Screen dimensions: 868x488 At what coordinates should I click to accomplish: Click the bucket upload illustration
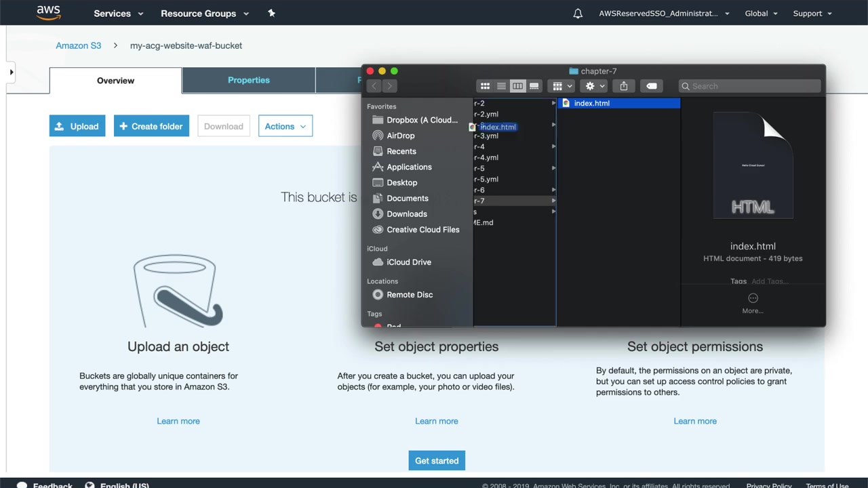(x=178, y=291)
